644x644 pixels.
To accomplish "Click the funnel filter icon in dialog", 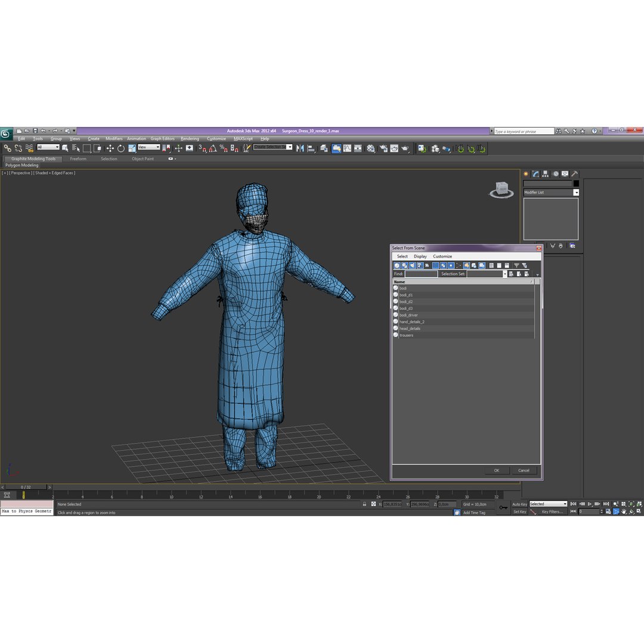I will [x=516, y=265].
